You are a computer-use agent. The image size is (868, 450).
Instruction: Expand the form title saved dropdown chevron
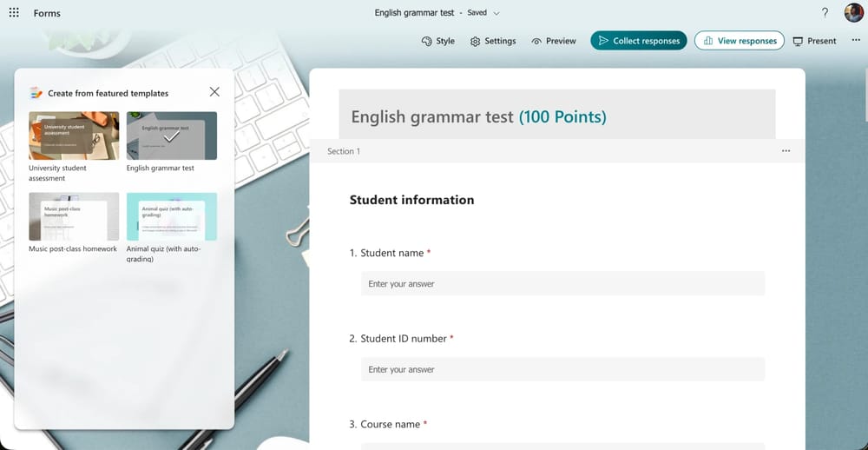pyautogui.click(x=496, y=13)
